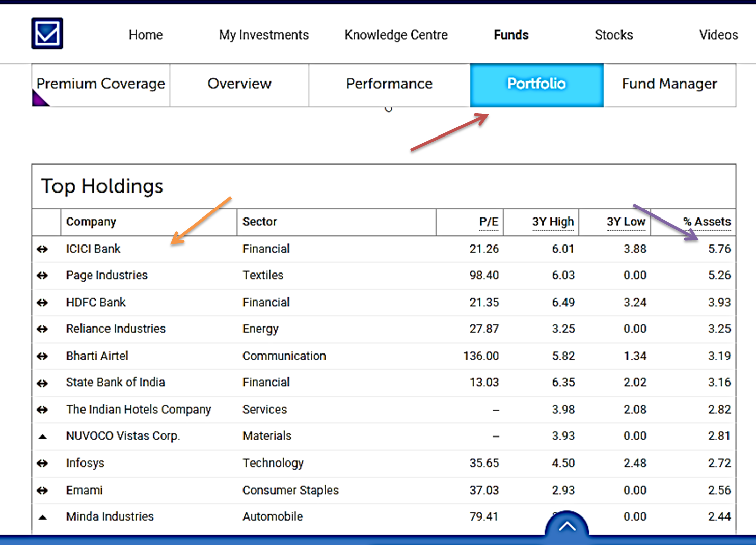Click the up triangle beside Minda Industries
Image resolution: width=756 pixels, height=545 pixels.
(43, 517)
